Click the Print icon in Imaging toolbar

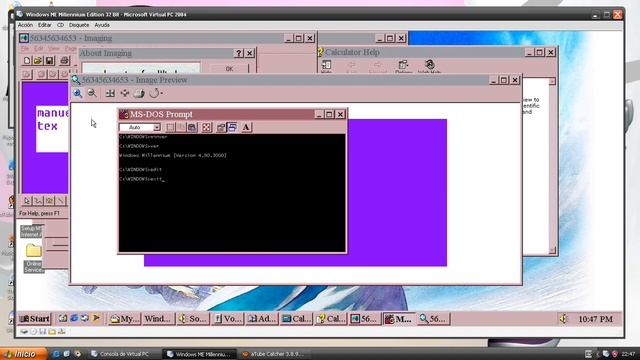point(64,61)
